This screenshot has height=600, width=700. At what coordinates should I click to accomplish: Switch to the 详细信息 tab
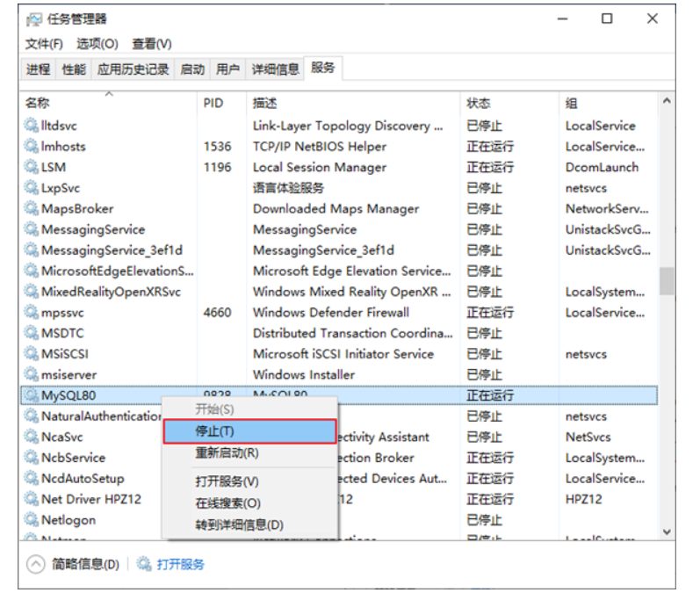(x=275, y=69)
